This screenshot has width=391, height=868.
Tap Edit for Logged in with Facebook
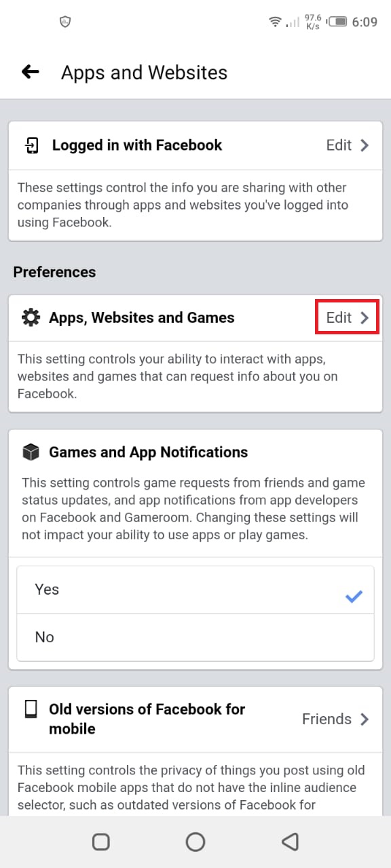(x=339, y=145)
